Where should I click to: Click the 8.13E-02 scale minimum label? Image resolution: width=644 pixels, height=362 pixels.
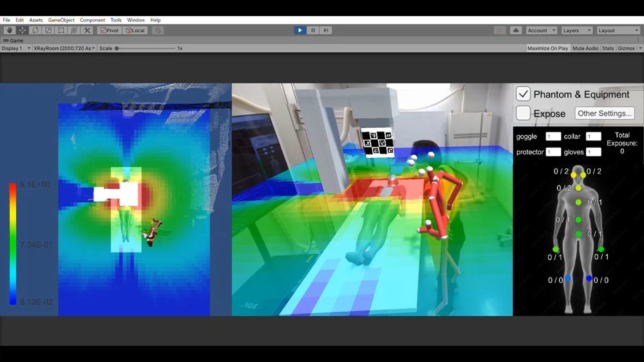tap(36, 301)
